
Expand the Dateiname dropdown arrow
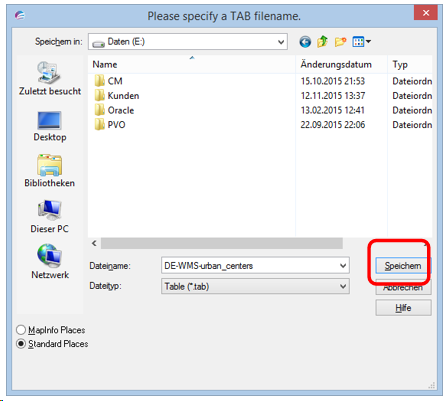coord(343,266)
